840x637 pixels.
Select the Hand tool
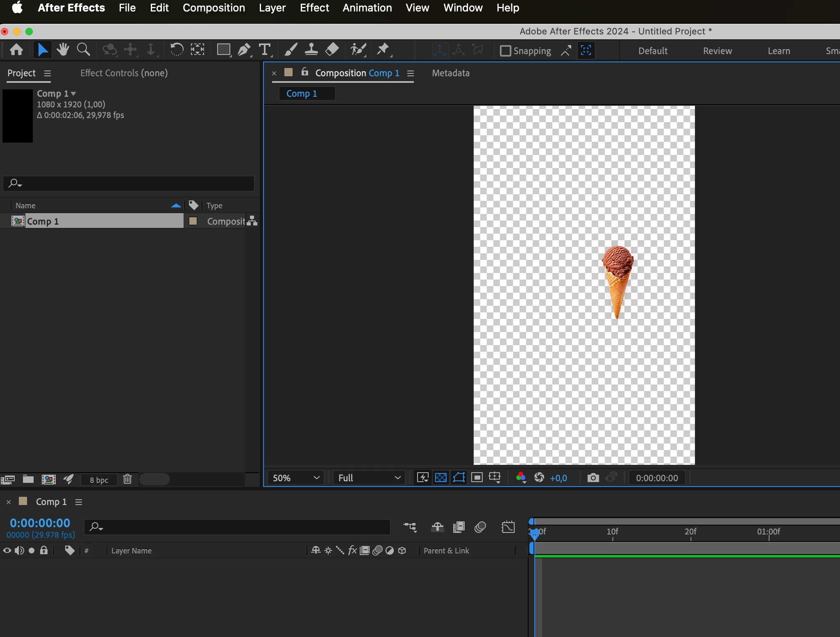[x=63, y=50]
